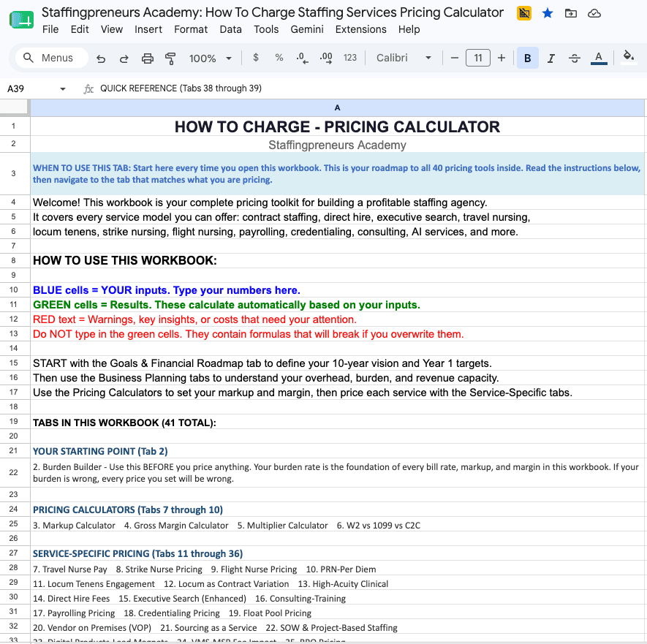This screenshot has height=644, width=647.
Task: Open the Insert menu
Action: (x=148, y=29)
